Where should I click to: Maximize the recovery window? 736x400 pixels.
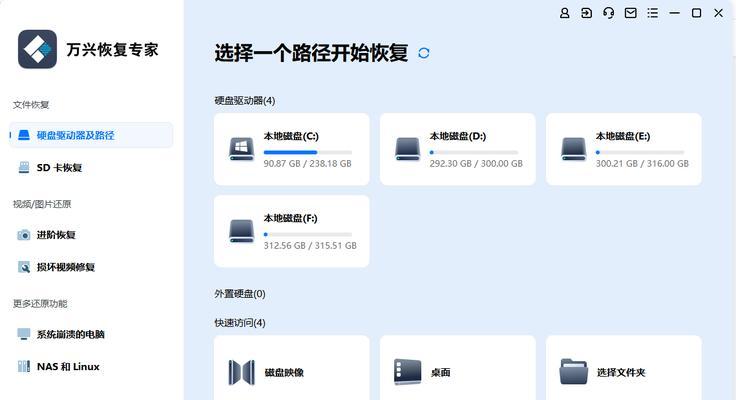(x=697, y=13)
